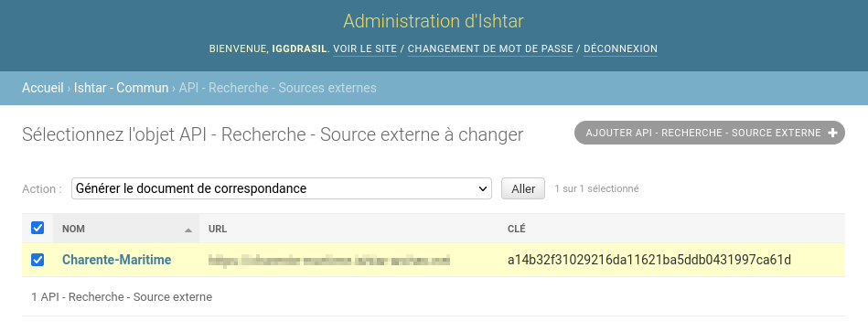Screen dimensions: 868x332
Task: Open Ishtar - Commun breadcrumb link
Action: click(x=122, y=88)
